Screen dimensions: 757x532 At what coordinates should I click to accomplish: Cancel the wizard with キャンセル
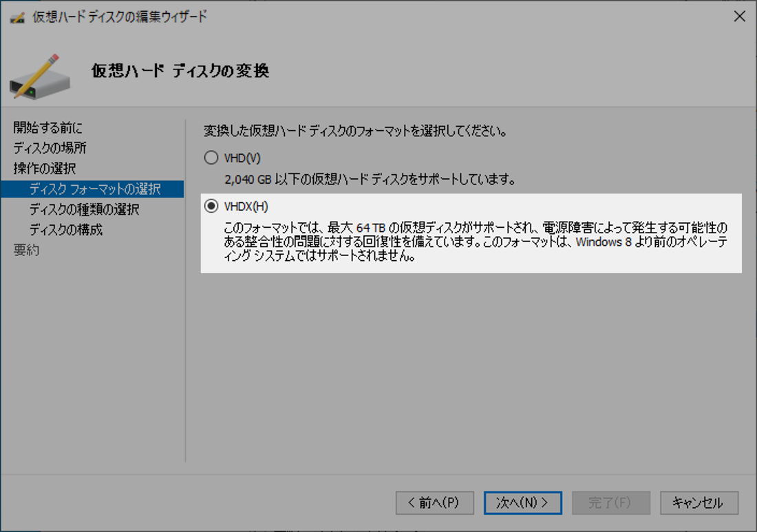click(699, 502)
